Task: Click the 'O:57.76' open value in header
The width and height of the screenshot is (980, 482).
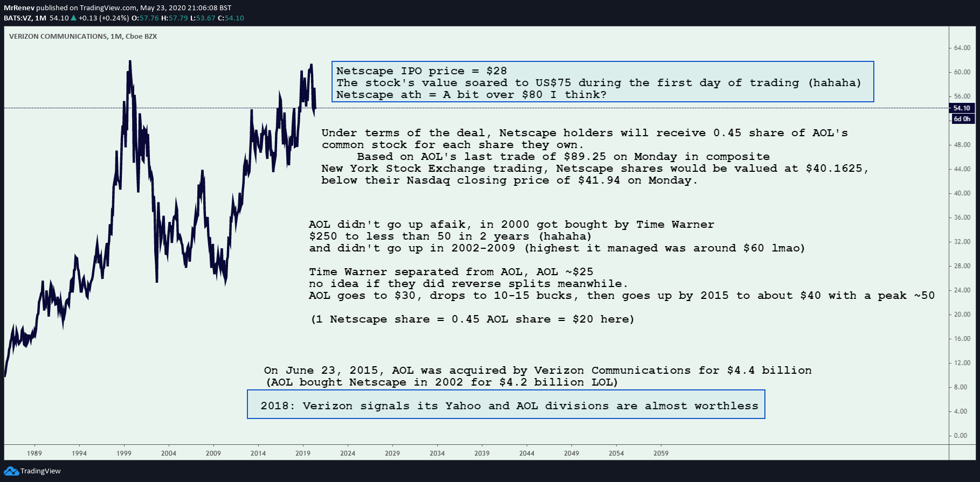Action: [145, 18]
